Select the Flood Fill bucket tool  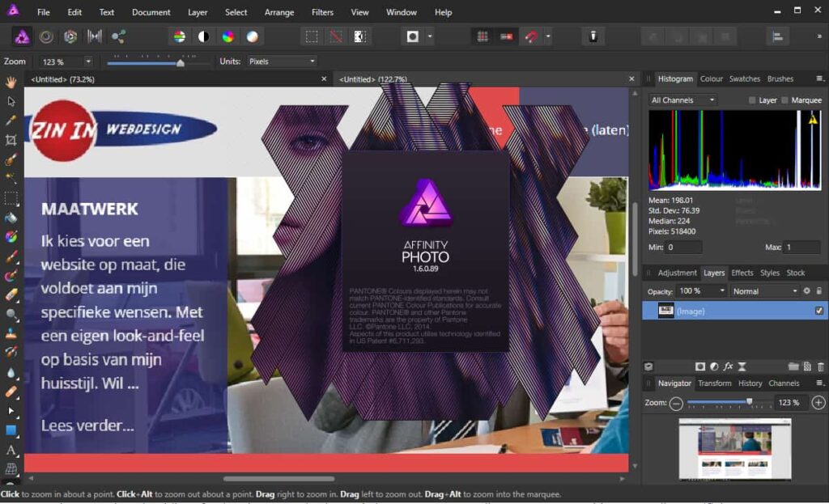pos(11,218)
